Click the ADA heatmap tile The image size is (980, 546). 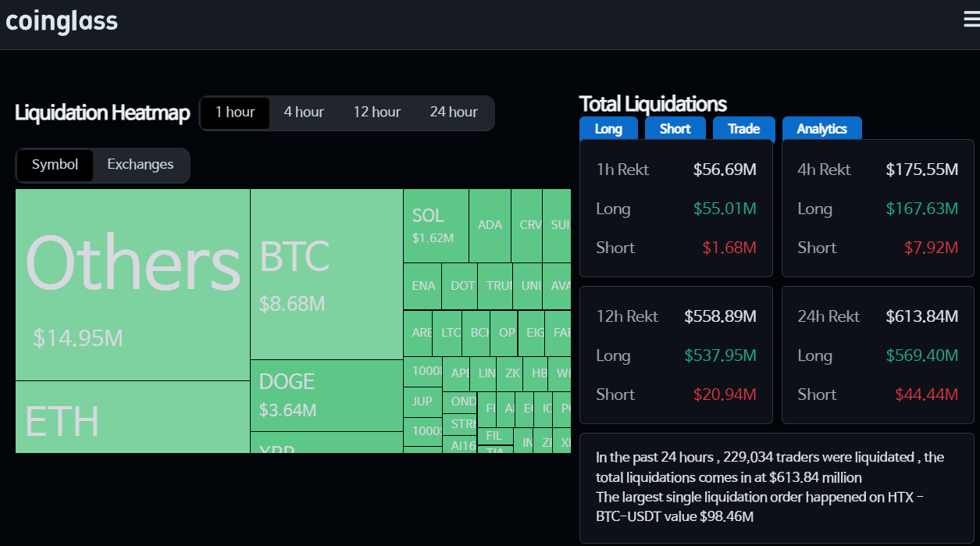click(x=490, y=226)
